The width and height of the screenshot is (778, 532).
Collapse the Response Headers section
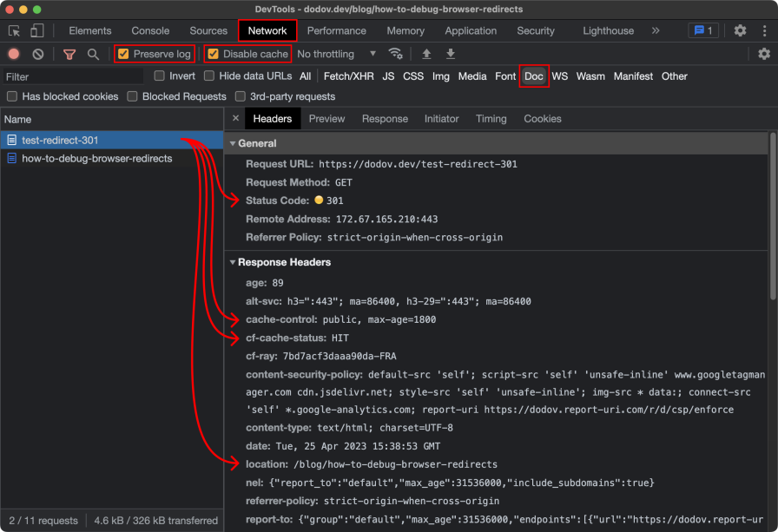[x=232, y=262]
